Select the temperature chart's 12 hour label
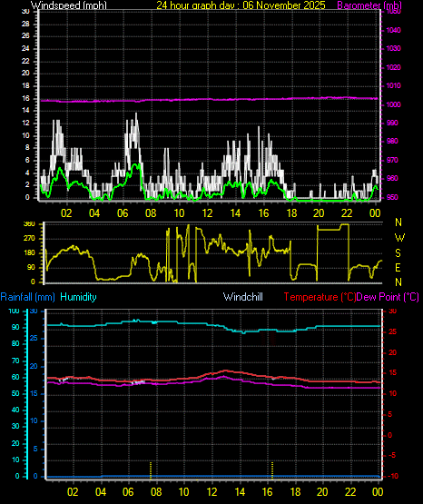423x504 pixels. [x=212, y=492]
